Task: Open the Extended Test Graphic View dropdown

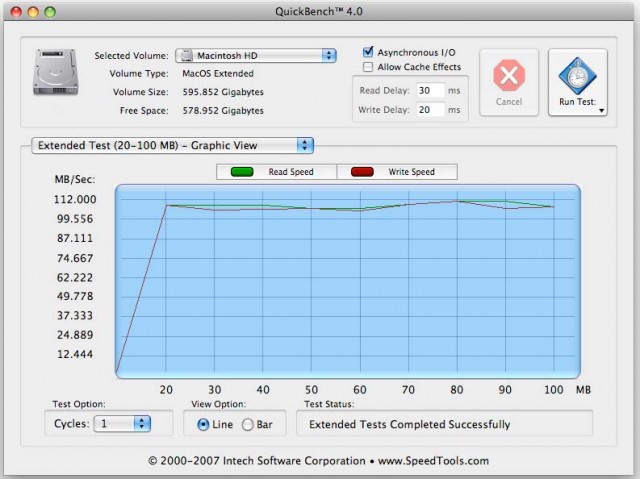Action: 172,145
